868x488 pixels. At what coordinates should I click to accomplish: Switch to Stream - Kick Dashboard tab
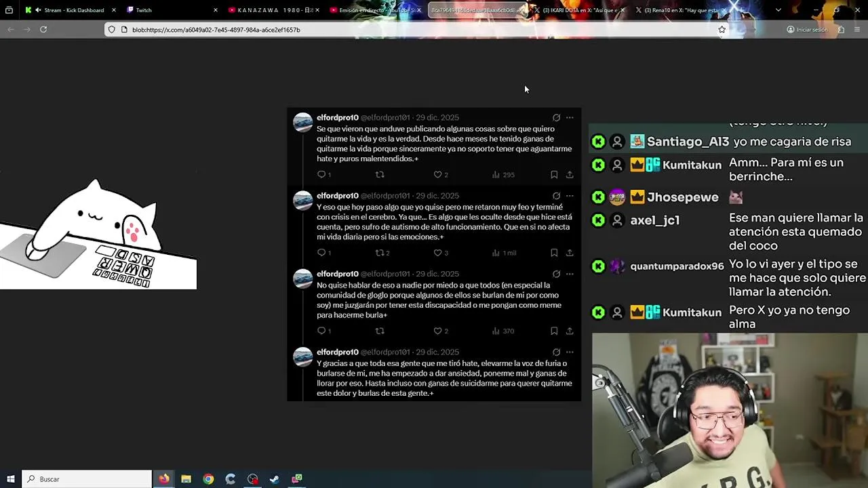71,10
